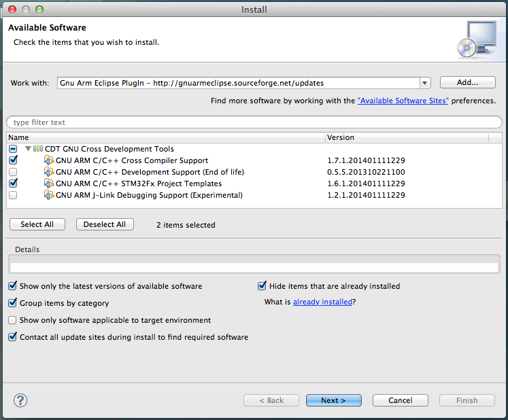Toggle Hide items that are already installed
Screen dimensions: 508x420
(262, 286)
